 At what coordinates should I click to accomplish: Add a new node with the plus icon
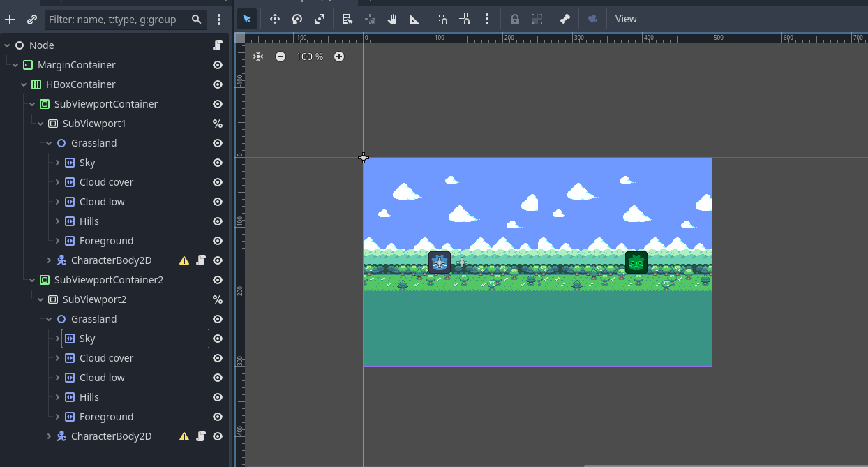[x=10, y=19]
